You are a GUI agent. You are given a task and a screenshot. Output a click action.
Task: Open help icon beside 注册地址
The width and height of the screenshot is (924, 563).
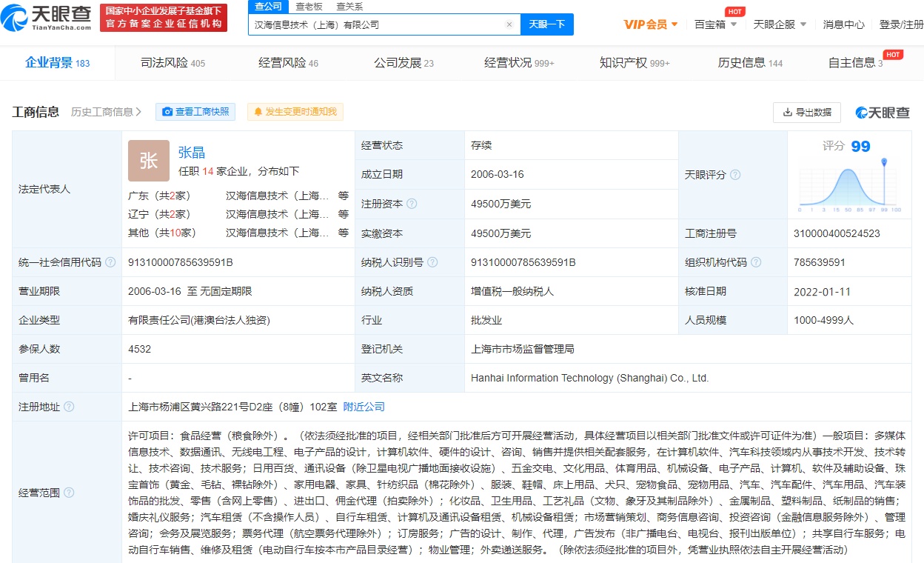coord(69,407)
